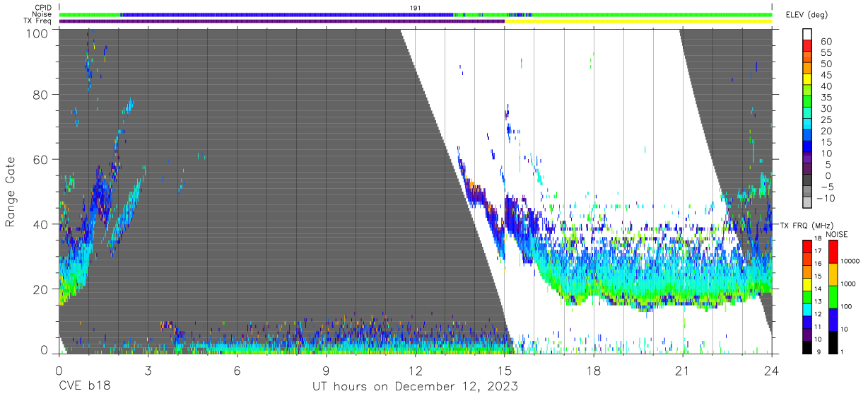The width and height of the screenshot is (868, 401).
Task: Click the Range Gate axis title
Action: (11, 191)
